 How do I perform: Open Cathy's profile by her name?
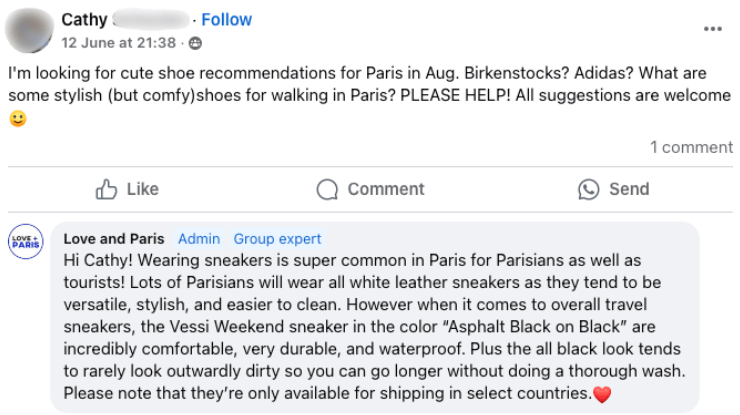85,19
